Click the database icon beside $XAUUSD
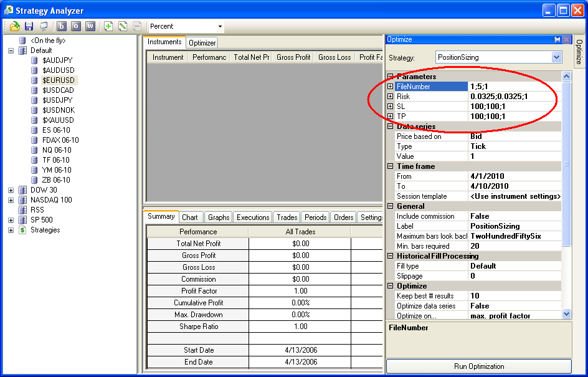 tap(34, 120)
